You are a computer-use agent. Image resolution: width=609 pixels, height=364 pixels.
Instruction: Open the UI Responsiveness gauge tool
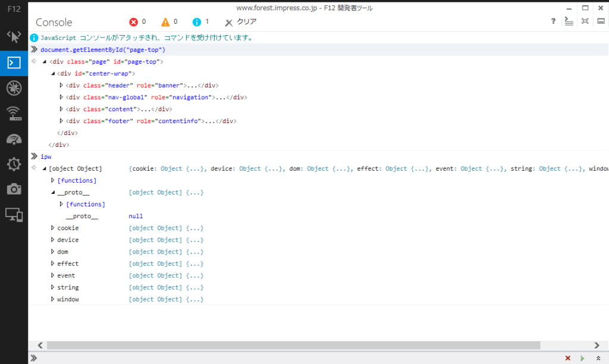pos(14,139)
